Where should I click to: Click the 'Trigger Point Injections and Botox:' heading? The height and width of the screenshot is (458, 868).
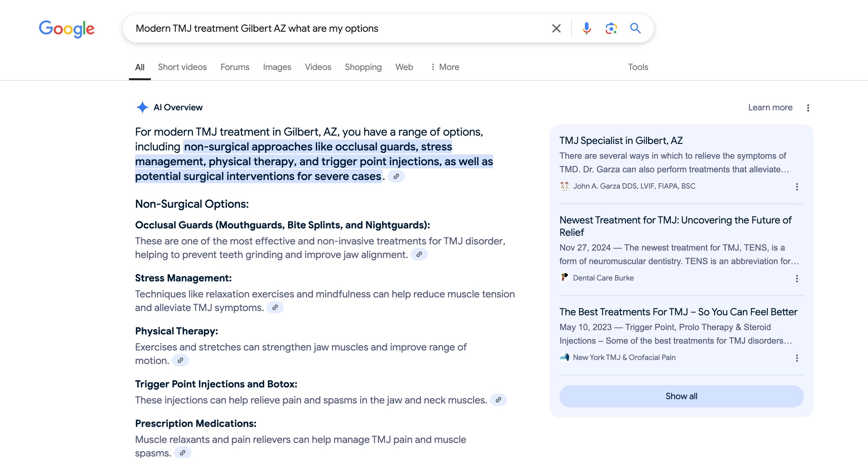click(x=216, y=384)
